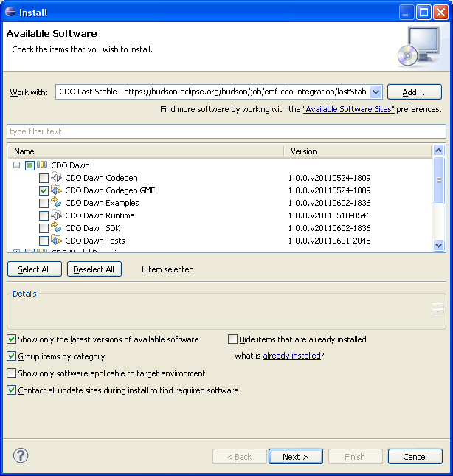Select the CDO Dawn category label

point(70,165)
